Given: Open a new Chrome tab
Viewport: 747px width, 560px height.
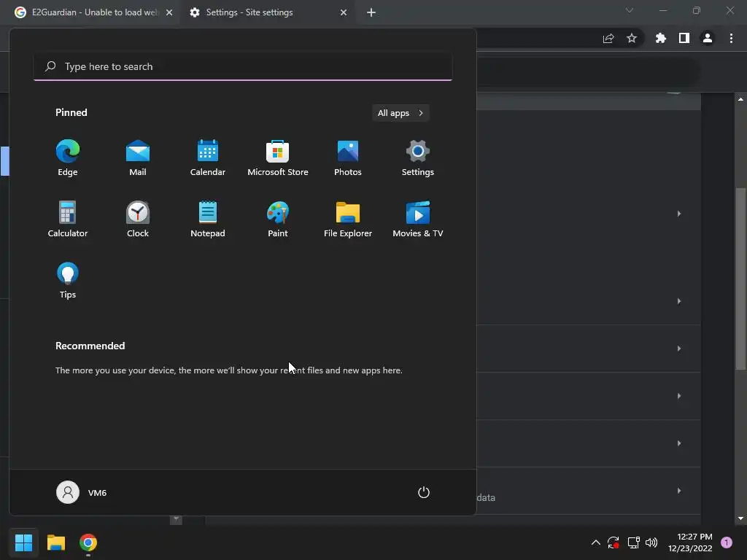Looking at the screenshot, I should [371, 12].
